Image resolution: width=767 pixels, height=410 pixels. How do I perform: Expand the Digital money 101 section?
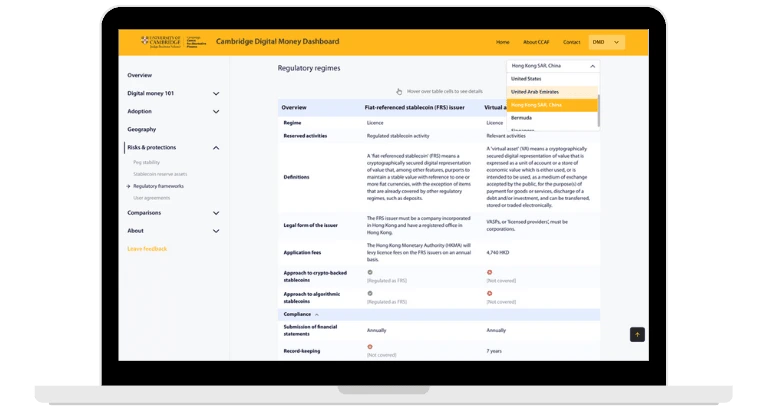pos(216,93)
